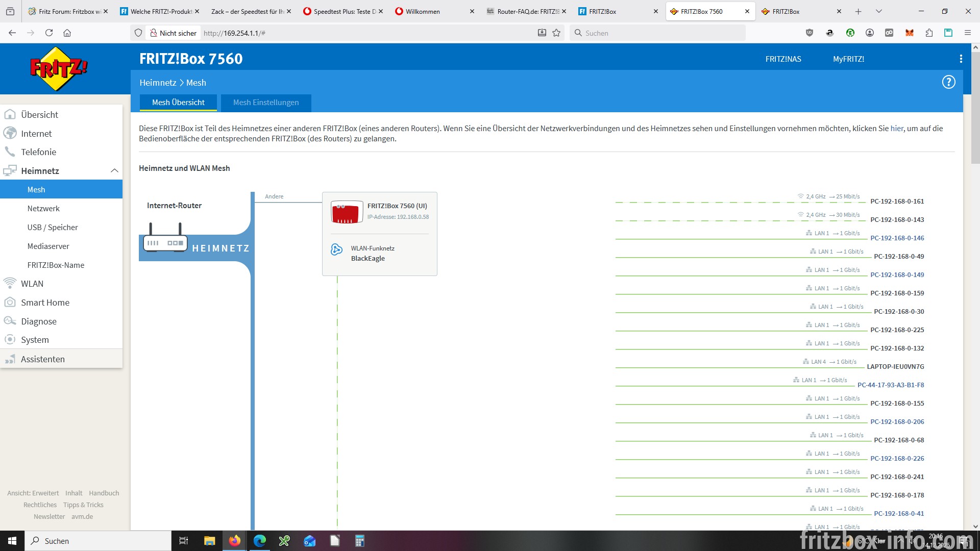Collapse the Heimnetz menu section

pos(114,170)
